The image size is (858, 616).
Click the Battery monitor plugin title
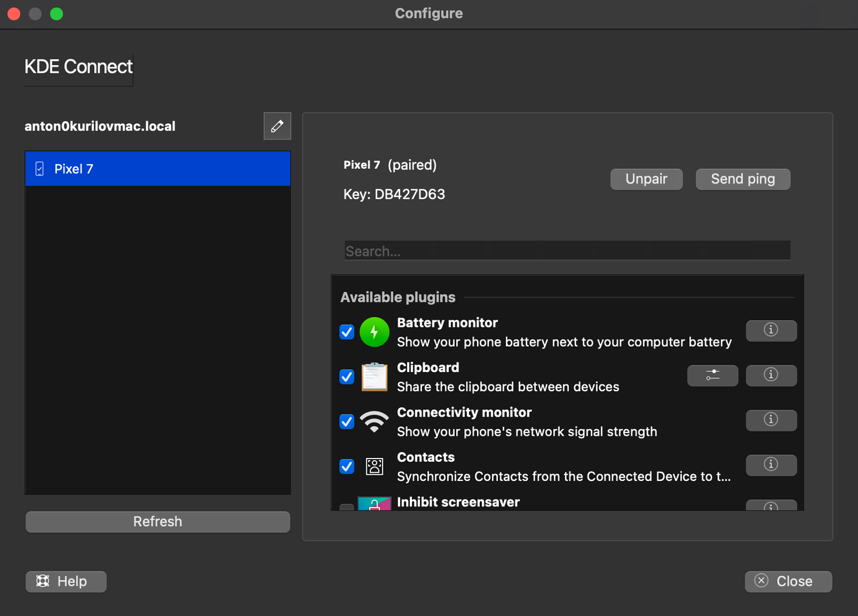coord(447,323)
